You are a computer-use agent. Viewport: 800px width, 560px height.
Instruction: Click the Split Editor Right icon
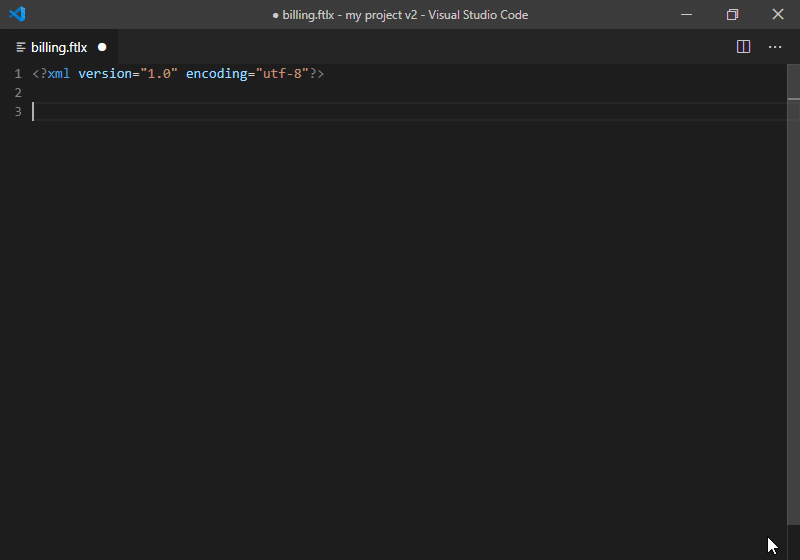point(743,47)
